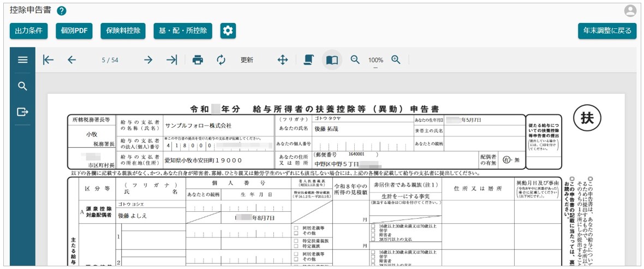Jump to the last page of the report
The height and width of the screenshot is (269, 644).
(171, 60)
